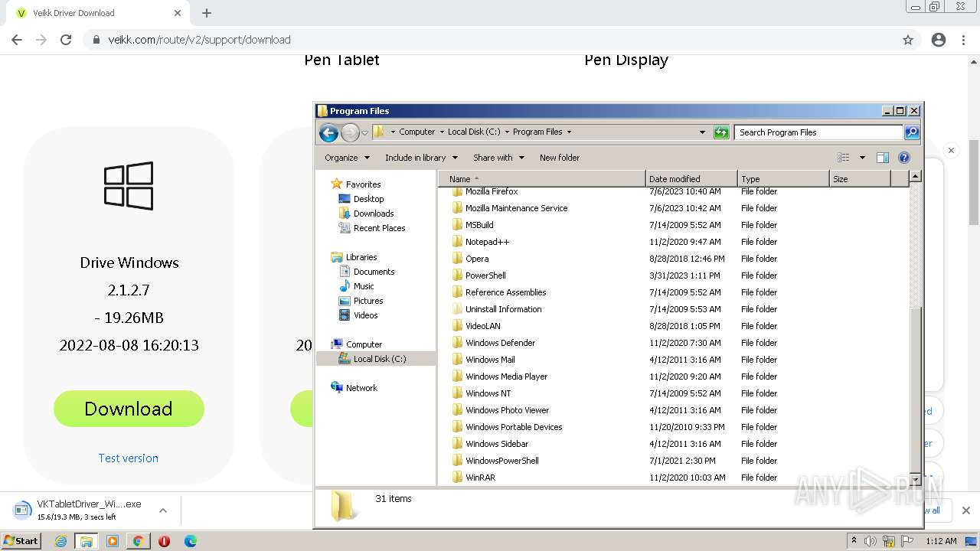Viewport: 980px width, 551px height.
Task: Select the Windows Defender folder
Action: pyautogui.click(x=500, y=343)
